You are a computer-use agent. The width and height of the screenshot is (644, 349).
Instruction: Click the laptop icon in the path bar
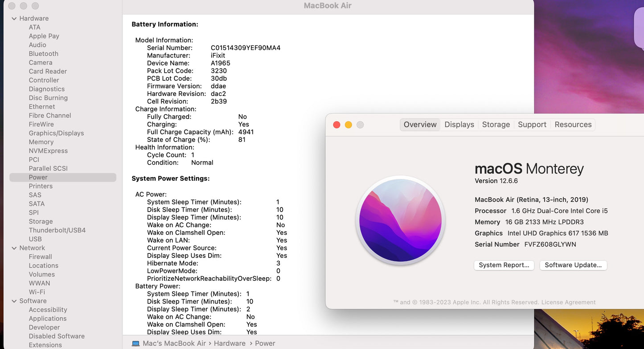click(x=135, y=343)
